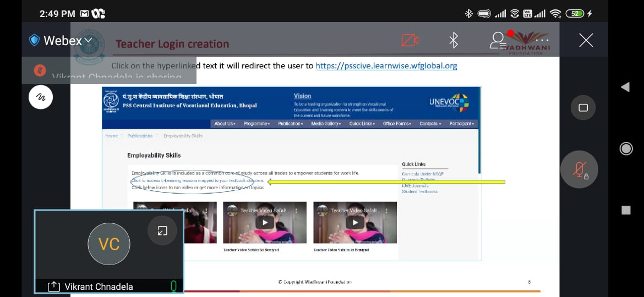Tap Bluetooth icon in the status bar
This screenshot has width=644, height=297.
[x=468, y=14]
